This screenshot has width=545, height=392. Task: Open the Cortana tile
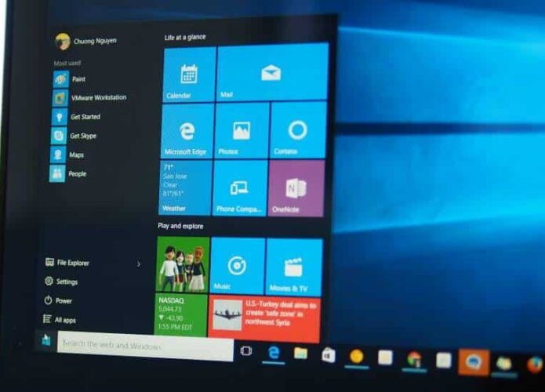click(x=298, y=130)
